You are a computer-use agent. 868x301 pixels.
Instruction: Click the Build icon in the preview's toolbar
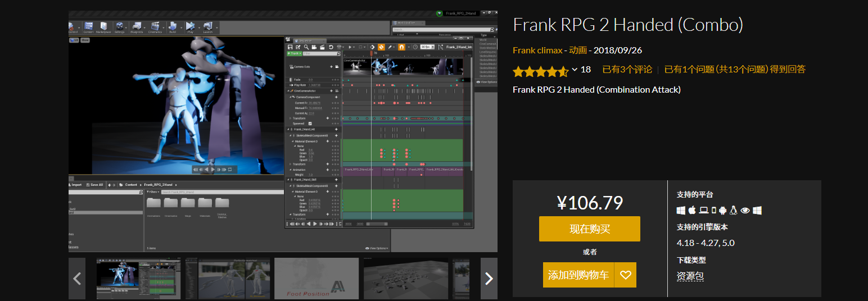pos(173,27)
